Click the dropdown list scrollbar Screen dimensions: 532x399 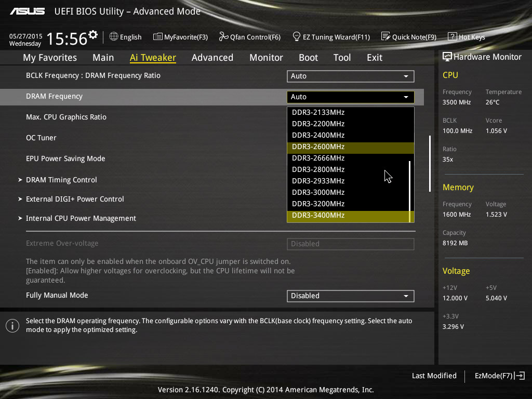[x=410, y=191]
